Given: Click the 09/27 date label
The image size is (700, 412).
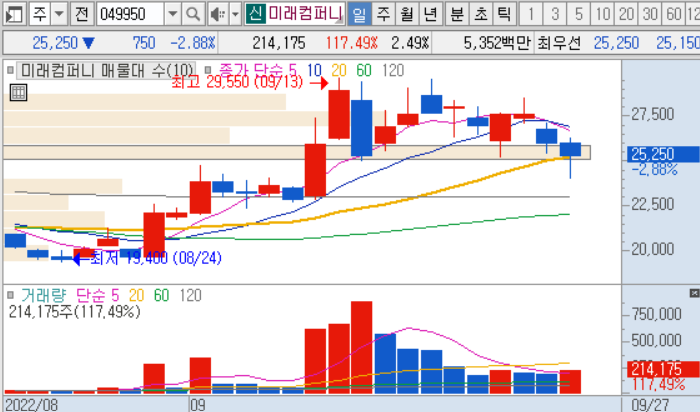Looking at the screenshot, I should [650, 405].
